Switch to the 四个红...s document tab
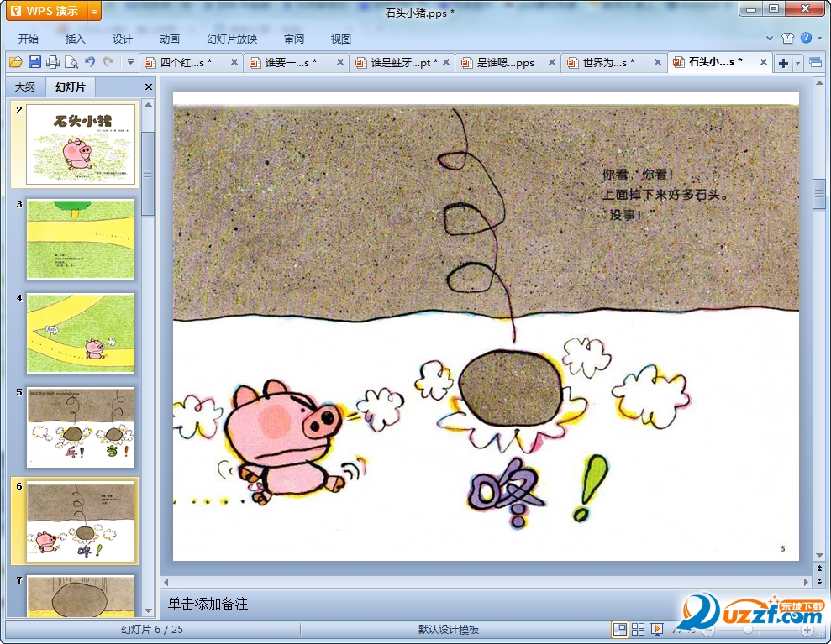This screenshot has width=831, height=644. (x=186, y=62)
